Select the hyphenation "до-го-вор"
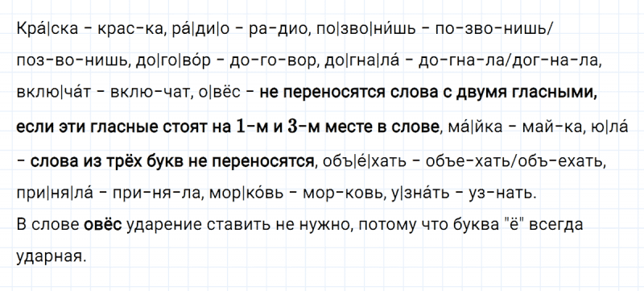Screen dimensions: 644x291 tap(274, 60)
